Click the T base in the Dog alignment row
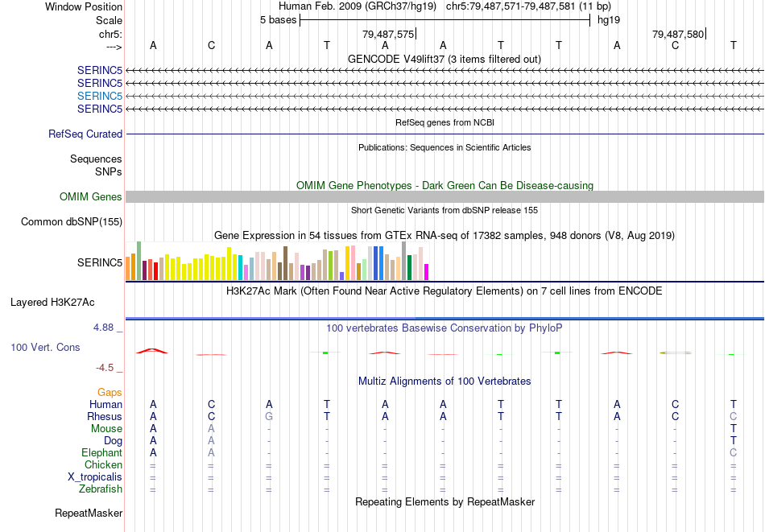The width and height of the screenshot is (765, 532). click(x=733, y=441)
